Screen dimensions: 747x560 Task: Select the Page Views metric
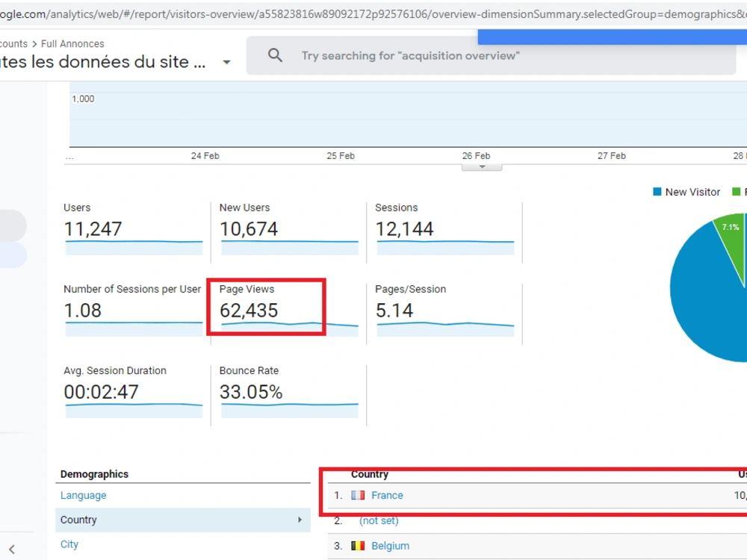(289, 310)
